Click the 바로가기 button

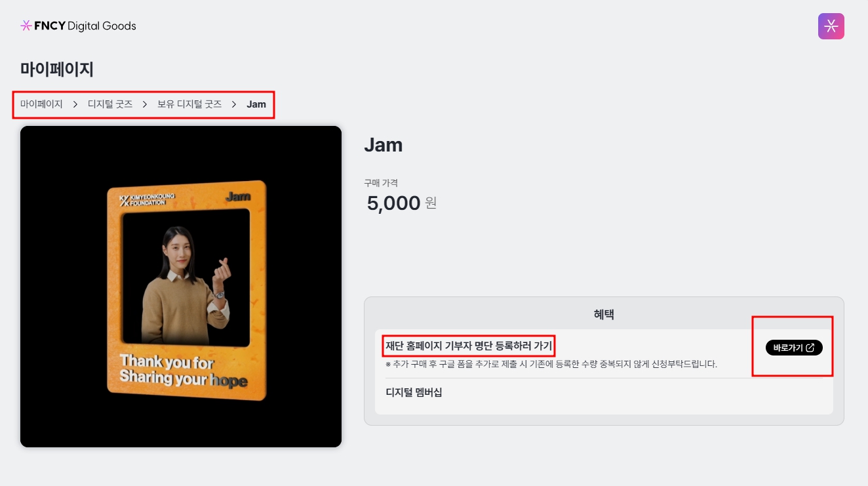(794, 348)
